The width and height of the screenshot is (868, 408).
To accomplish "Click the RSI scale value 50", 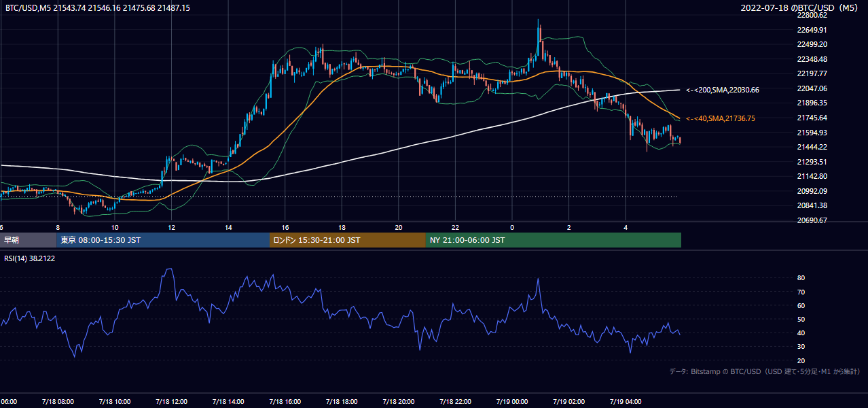I will coord(801,319).
